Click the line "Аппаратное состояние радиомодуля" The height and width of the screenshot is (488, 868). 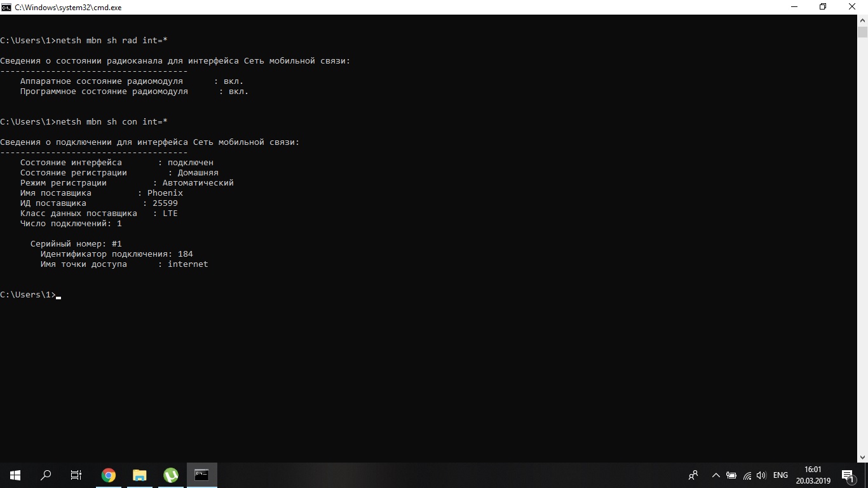pyautogui.click(x=132, y=81)
